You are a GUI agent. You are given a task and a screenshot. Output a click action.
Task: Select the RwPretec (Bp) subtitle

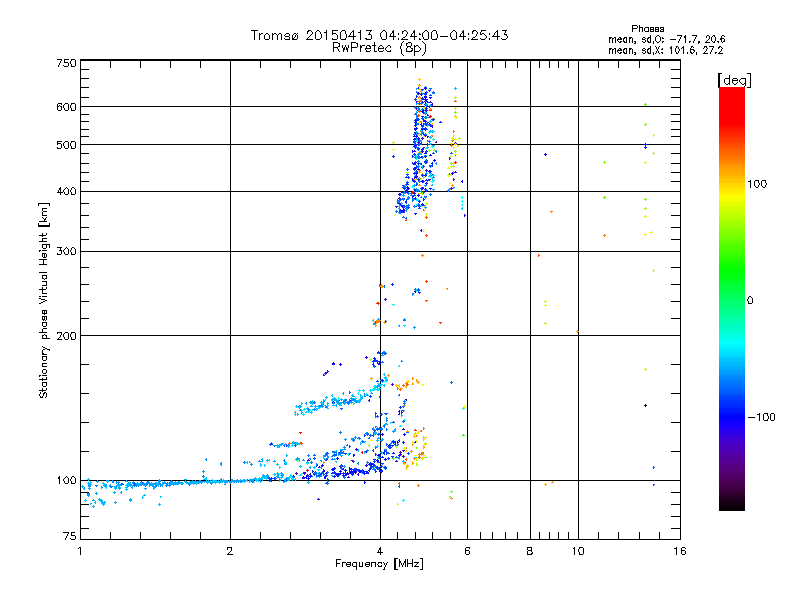coord(379,47)
